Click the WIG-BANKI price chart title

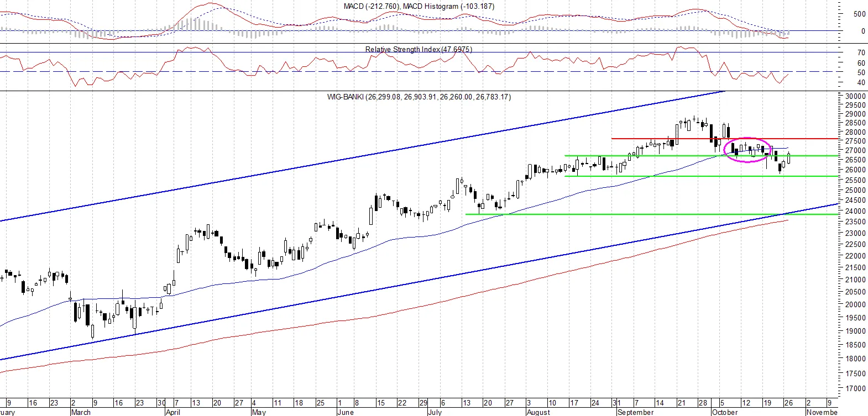[419, 97]
